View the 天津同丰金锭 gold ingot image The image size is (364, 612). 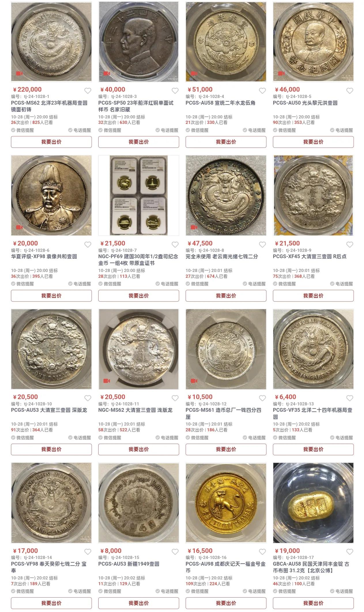313,503
